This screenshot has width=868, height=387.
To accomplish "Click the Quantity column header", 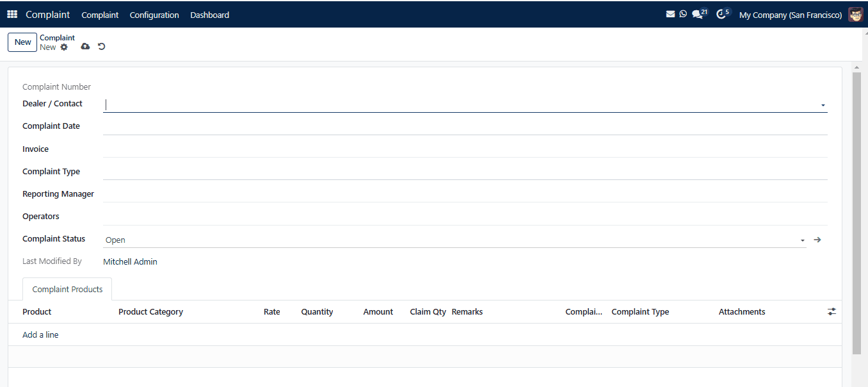I will pos(317,311).
